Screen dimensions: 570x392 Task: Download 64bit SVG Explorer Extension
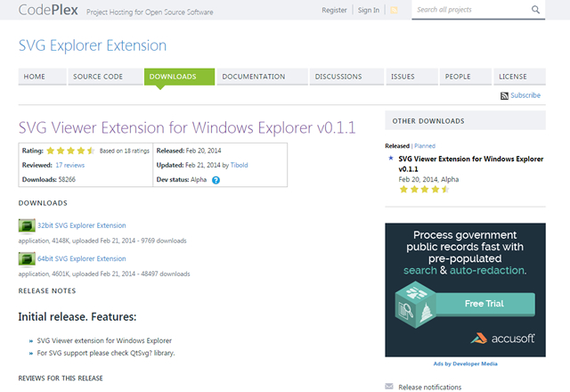[81, 258]
